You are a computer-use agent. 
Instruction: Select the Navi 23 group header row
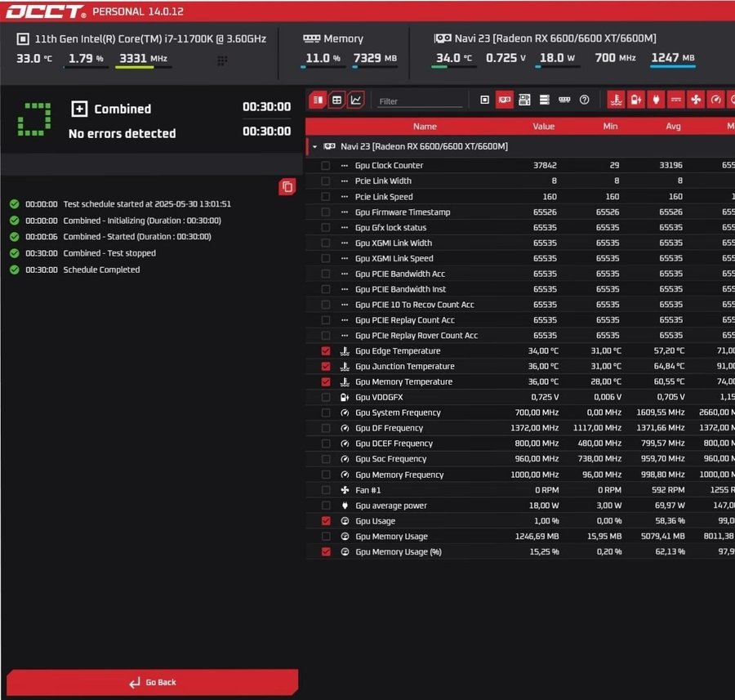(520, 147)
